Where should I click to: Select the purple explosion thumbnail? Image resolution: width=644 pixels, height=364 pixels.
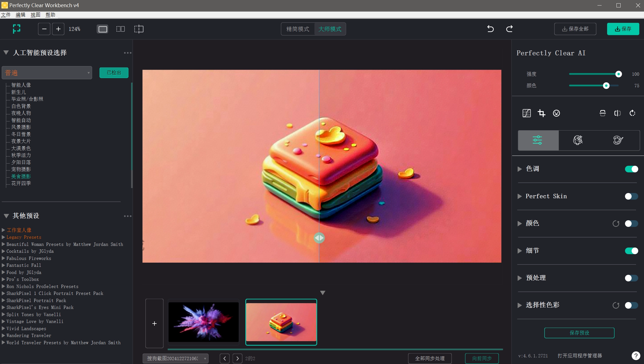tap(203, 322)
